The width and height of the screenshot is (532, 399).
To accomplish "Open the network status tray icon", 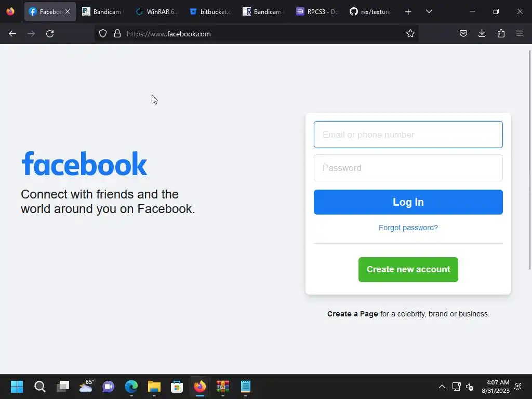I will [x=456, y=387].
